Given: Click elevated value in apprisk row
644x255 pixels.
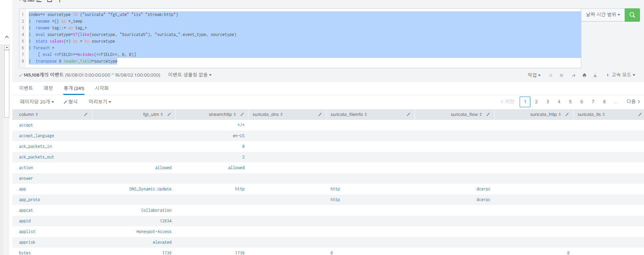Looking at the screenshot, I should point(162,242).
